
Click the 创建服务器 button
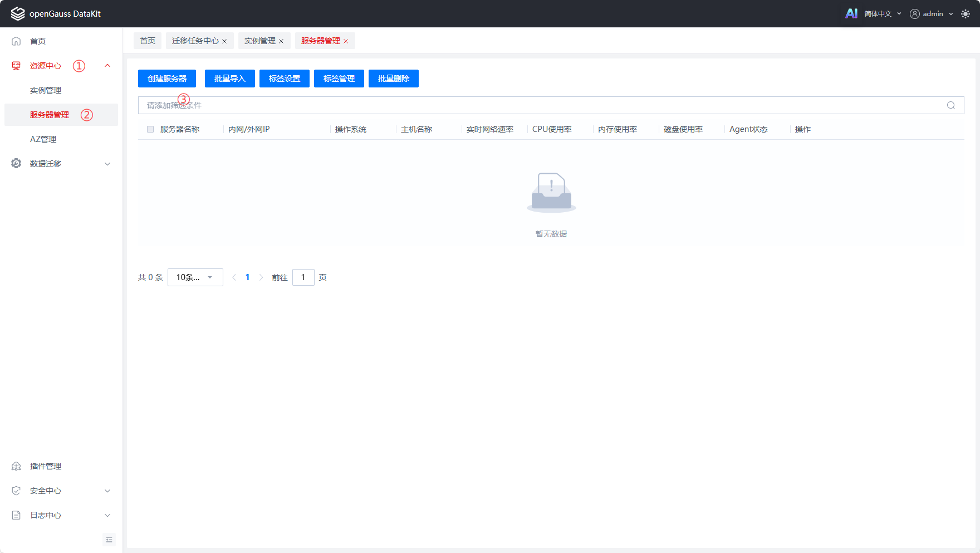coord(167,79)
